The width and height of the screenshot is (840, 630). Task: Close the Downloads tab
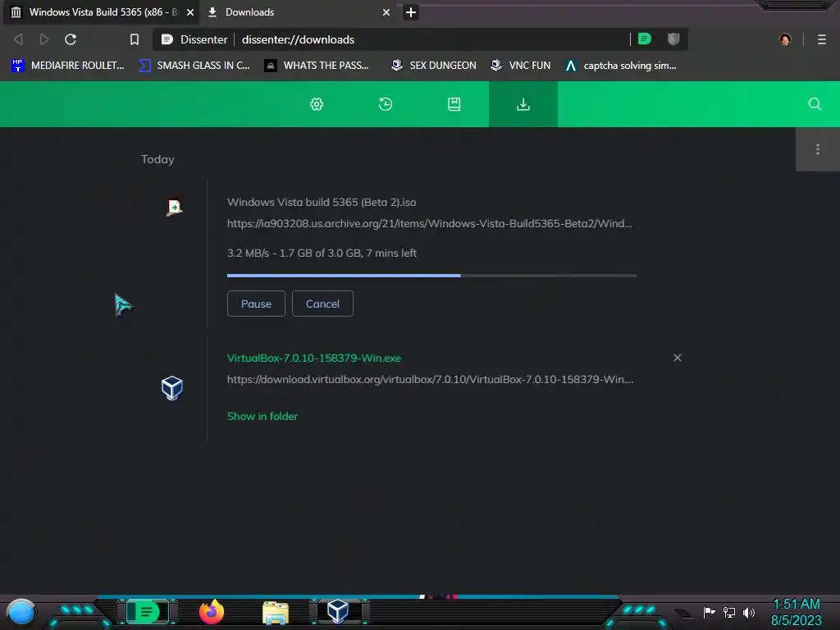pyautogui.click(x=386, y=12)
